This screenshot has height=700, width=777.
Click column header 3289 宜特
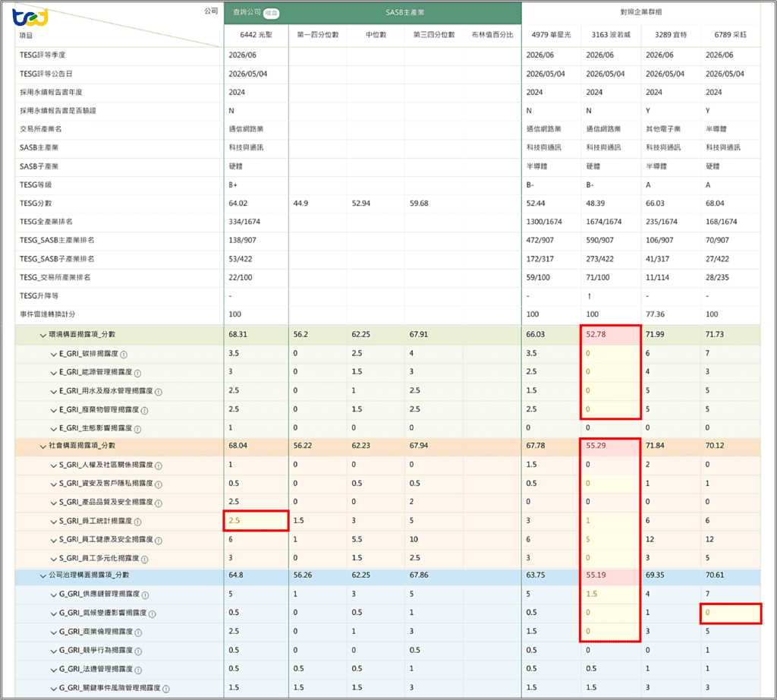pyautogui.click(x=671, y=35)
